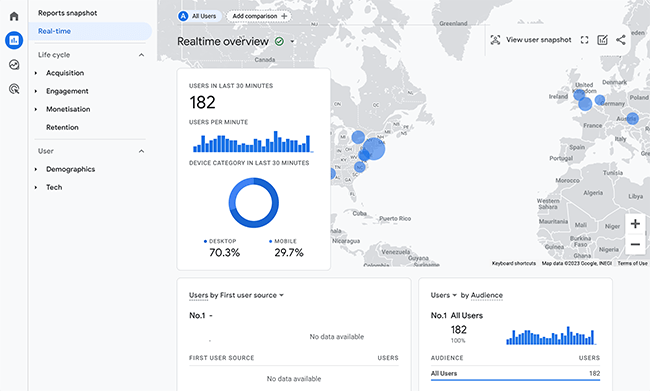The height and width of the screenshot is (391, 650).
Task: Click the All Users audience sparkline chart
Action: (551, 335)
